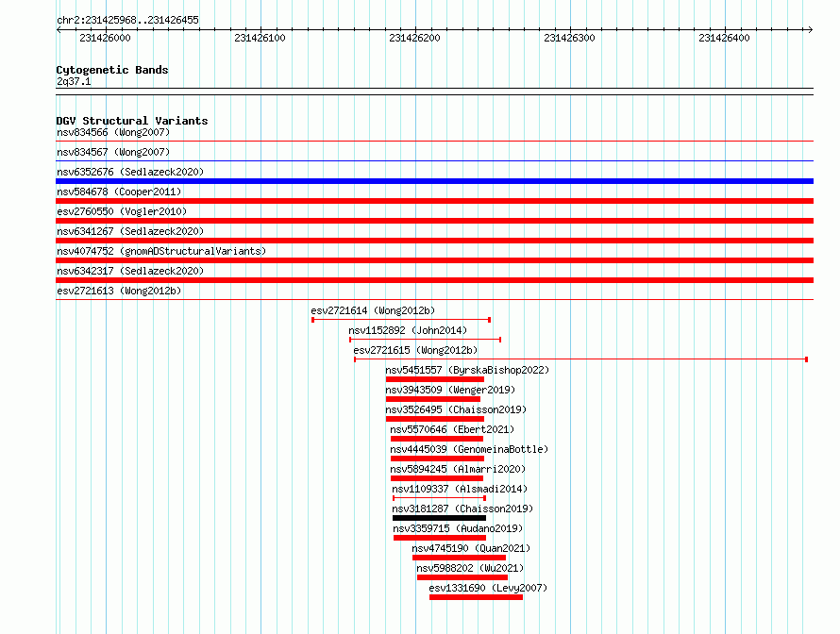Select the nsv1109337 (Alsmadi2014) variant line glyph
The height and width of the screenshot is (634, 840).
point(439,498)
